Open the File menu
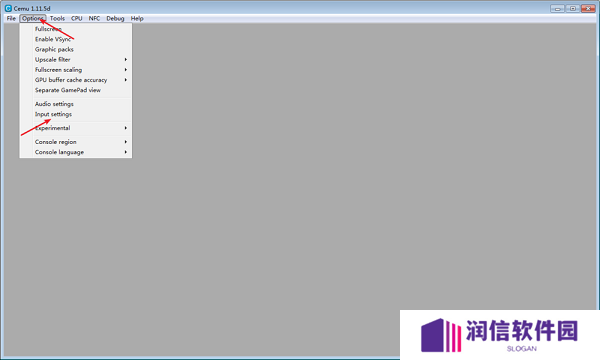Screen dimensions: 600x360 11,18
